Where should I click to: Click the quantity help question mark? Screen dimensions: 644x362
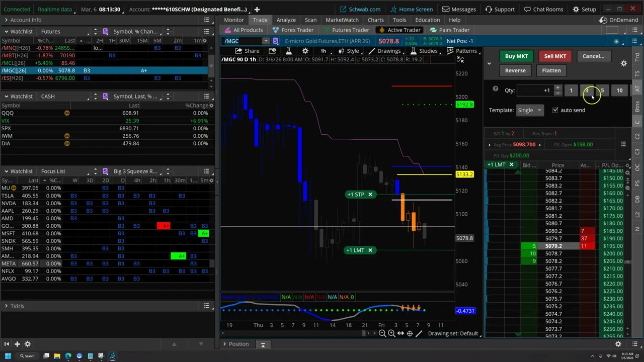coord(495,89)
